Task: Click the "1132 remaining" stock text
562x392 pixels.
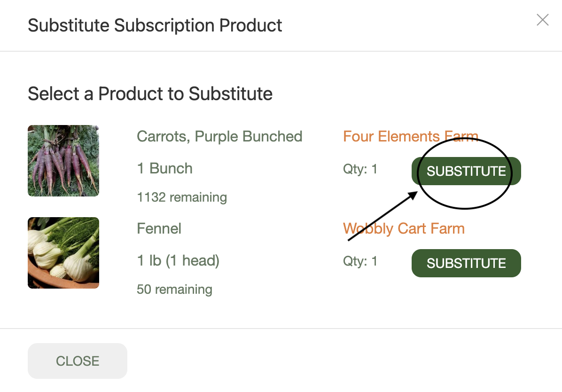Action: 182,197
